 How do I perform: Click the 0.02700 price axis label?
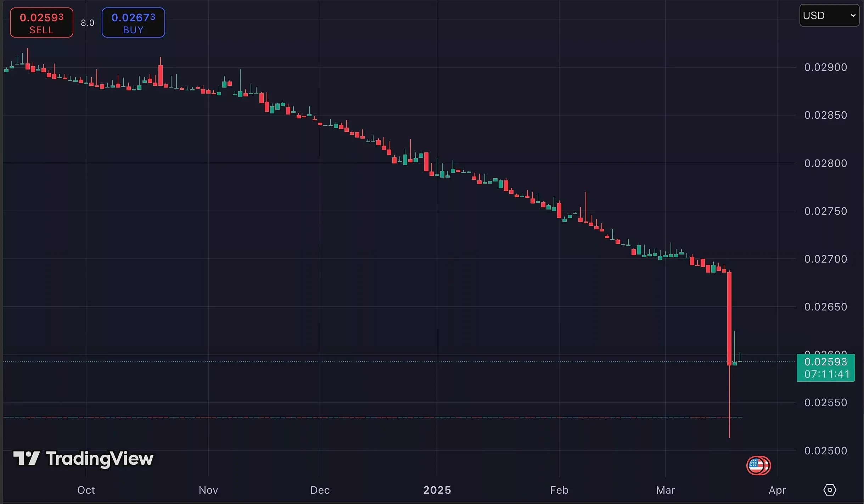point(825,259)
